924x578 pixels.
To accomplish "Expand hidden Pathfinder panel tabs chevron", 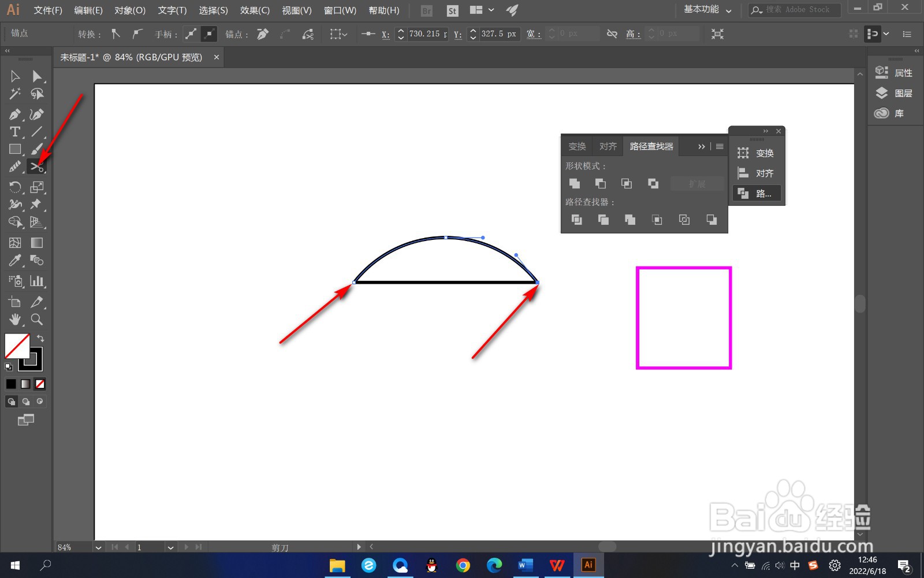I will (701, 147).
